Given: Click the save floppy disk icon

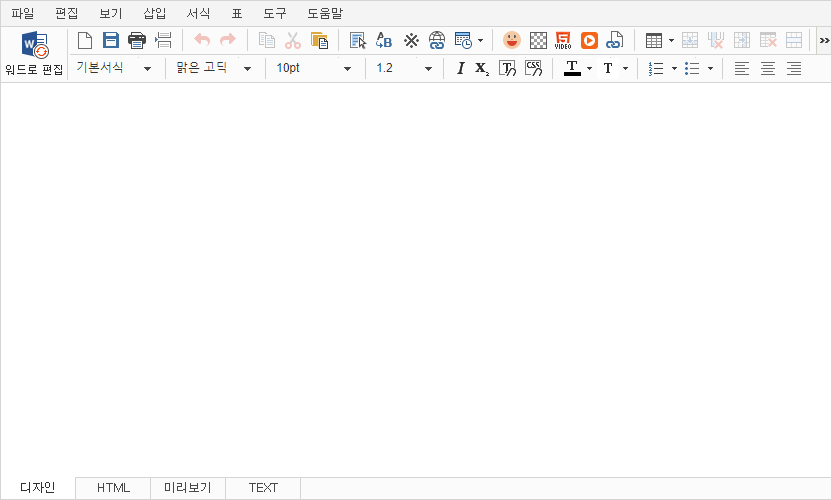Looking at the screenshot, I should (111, 40).
